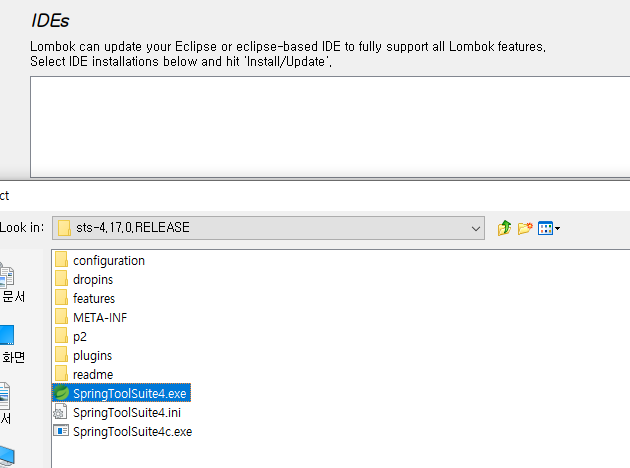This screenshot has width=630, height=468.
Task: Click the console icon of SpringToolSuite4c.exe
Action: 61,431
